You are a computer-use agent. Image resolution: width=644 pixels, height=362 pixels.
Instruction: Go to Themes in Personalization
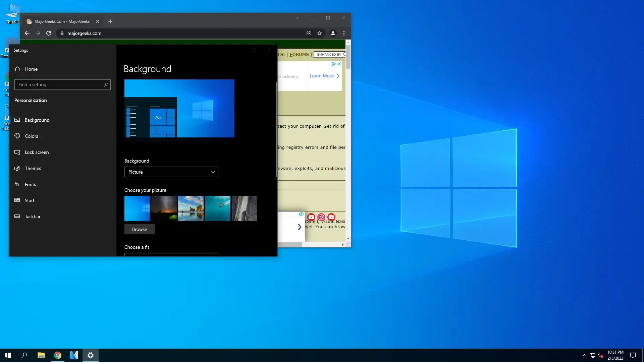(33, 168)
